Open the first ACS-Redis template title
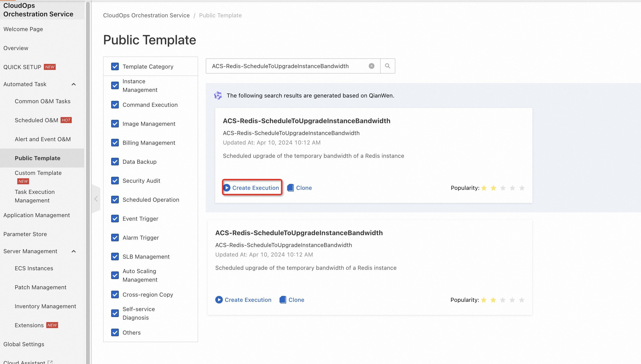641x364 pixels. pyautogui.click(x=307, y=121)
